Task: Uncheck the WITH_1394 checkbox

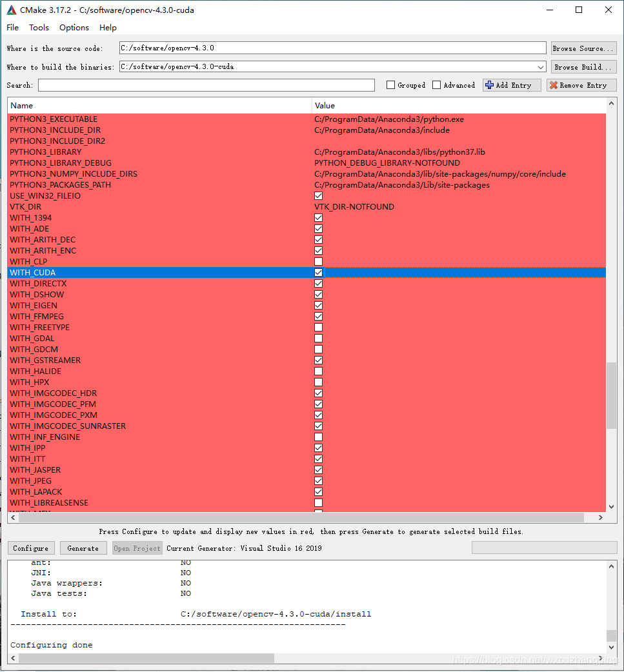Action: (318, 218)
